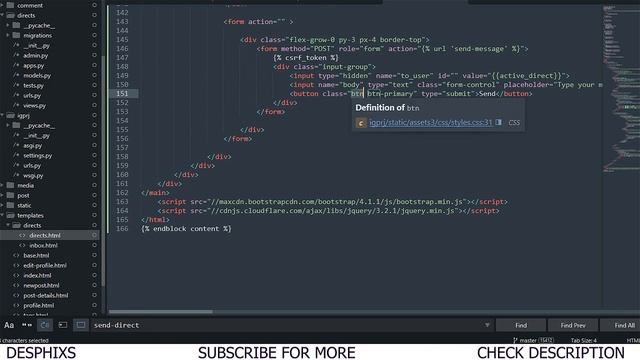Click the git status circle for profile.html

pos(94,305)
